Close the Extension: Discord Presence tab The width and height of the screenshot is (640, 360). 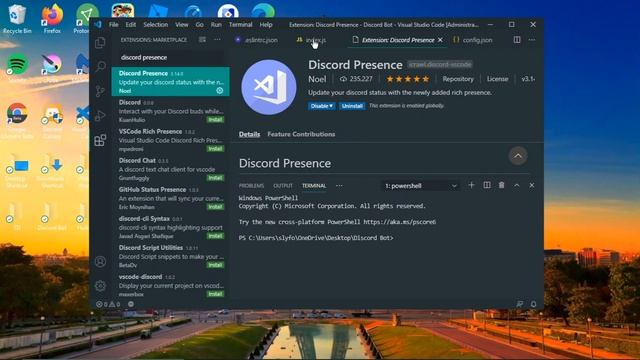440,40
